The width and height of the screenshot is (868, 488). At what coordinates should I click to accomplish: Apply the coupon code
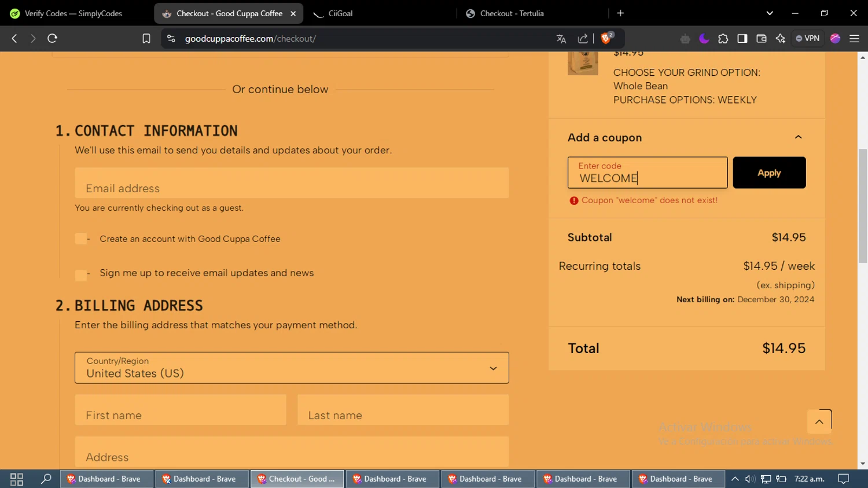click(769, 173)
